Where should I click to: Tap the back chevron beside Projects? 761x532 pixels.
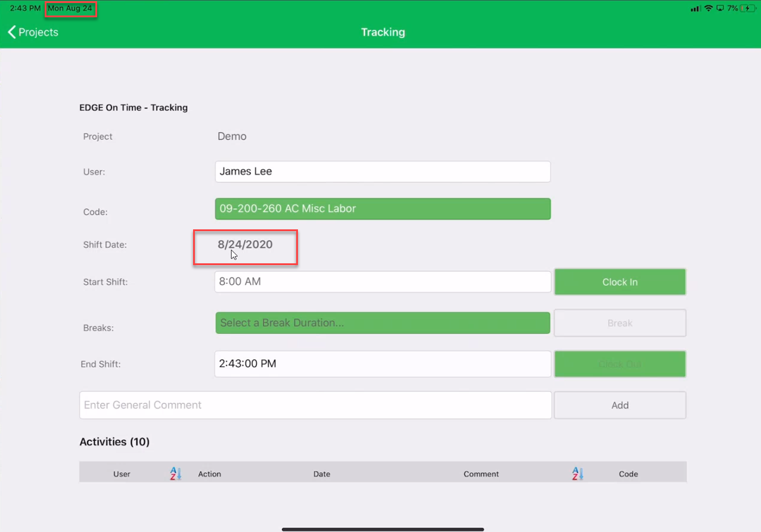(x=12, y=32)
